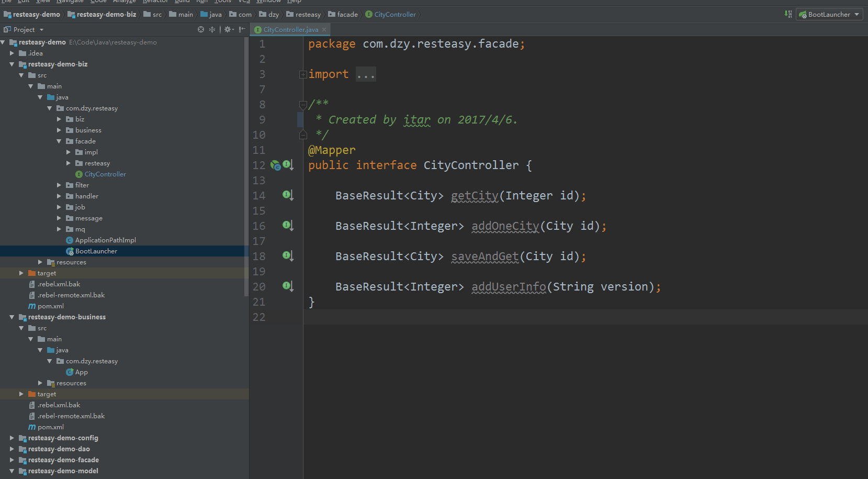
Task: Click the Spring bean gutter icon on line 12
Action: (275, 165)
